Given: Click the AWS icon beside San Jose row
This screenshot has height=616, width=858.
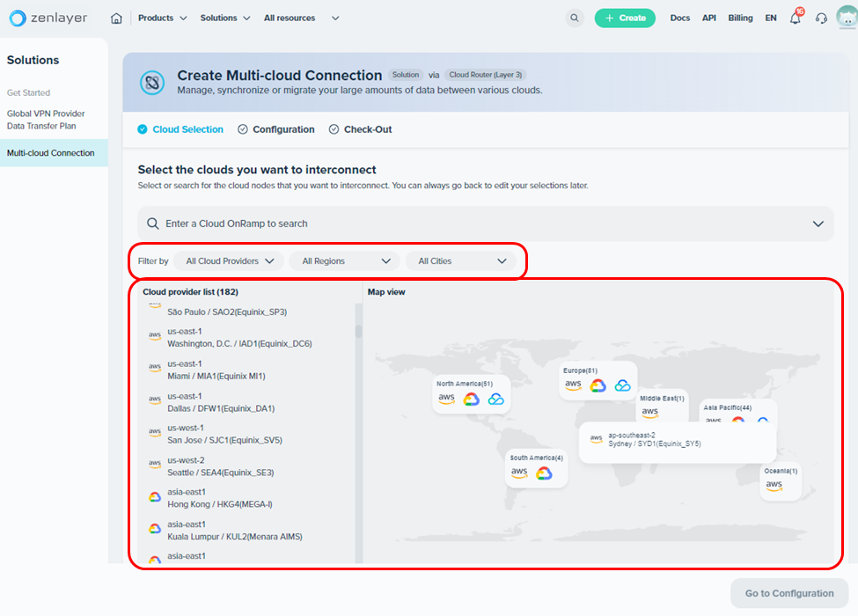Looking at the screenshot, I should tap(155, 431).
